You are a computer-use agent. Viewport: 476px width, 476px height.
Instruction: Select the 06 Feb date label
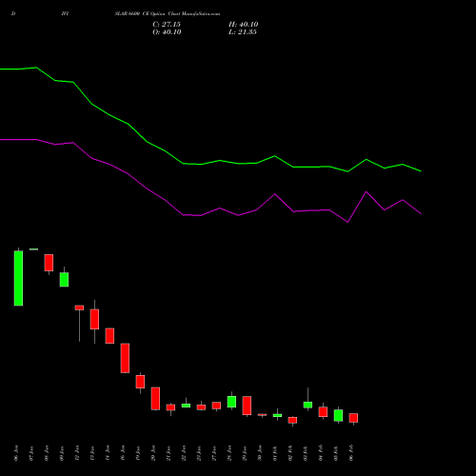351,453
